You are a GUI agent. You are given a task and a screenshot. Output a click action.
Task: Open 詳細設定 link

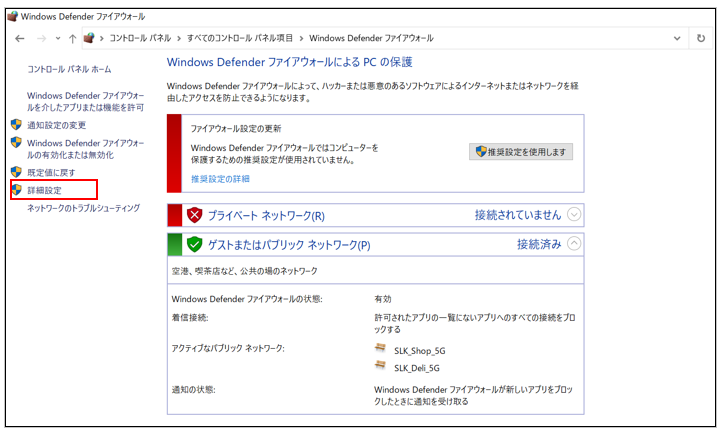44,190
